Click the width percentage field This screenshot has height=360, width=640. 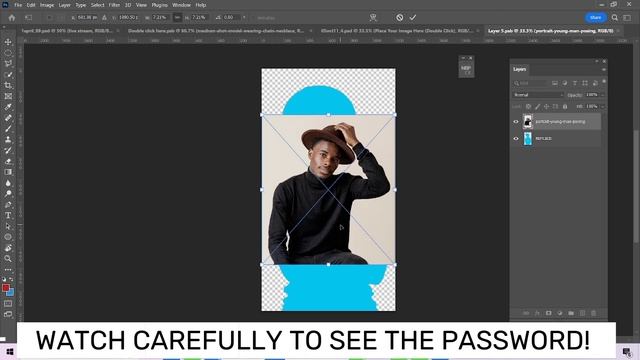tap(160, 18)
